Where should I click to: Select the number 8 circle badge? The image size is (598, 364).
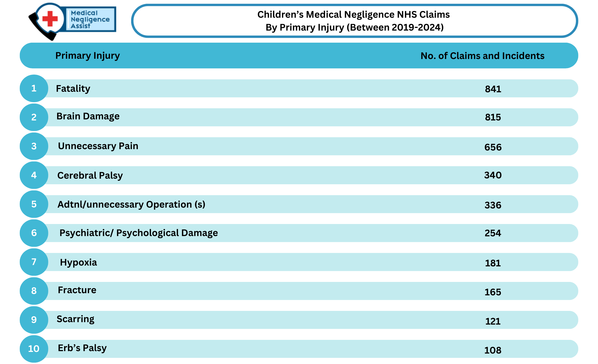pos(34,291)
